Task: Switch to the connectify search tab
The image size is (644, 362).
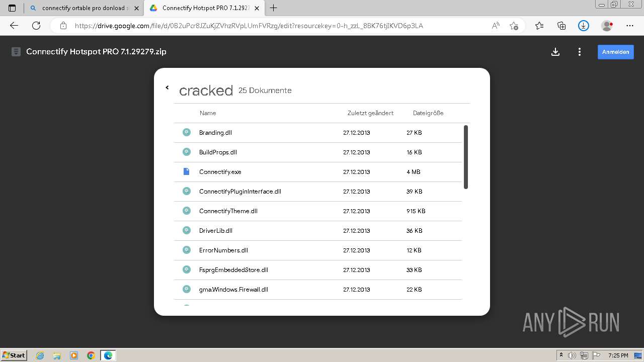Action: click(84, 8)
